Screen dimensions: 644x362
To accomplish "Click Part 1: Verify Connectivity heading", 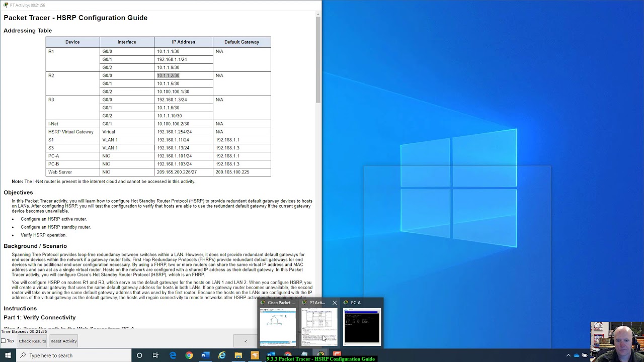I will [x=40, y=318].
